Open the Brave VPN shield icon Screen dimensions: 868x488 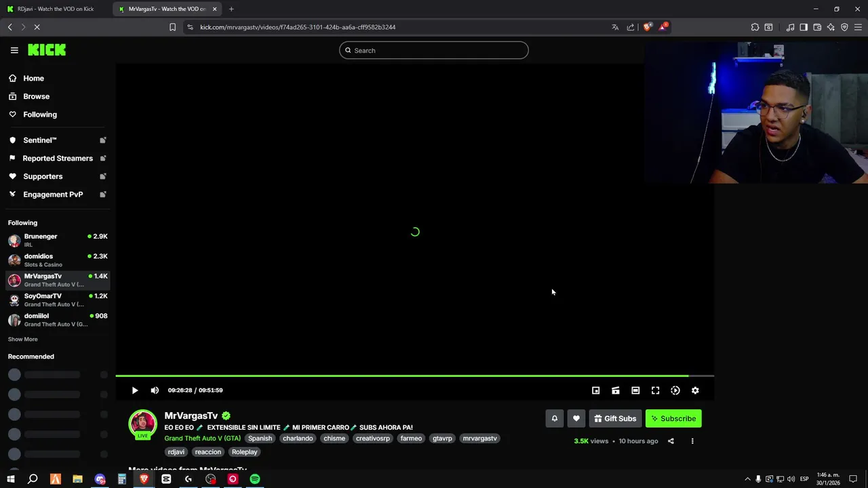pyautogui.click(x=844, y=27)
